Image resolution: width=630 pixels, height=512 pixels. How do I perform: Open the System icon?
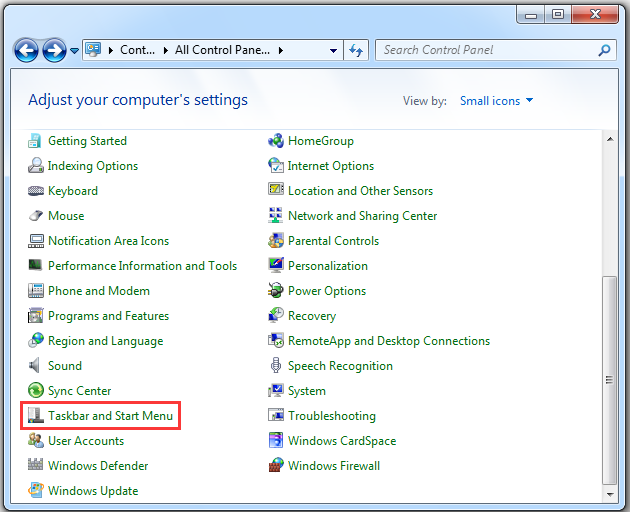tap(276, 391)
